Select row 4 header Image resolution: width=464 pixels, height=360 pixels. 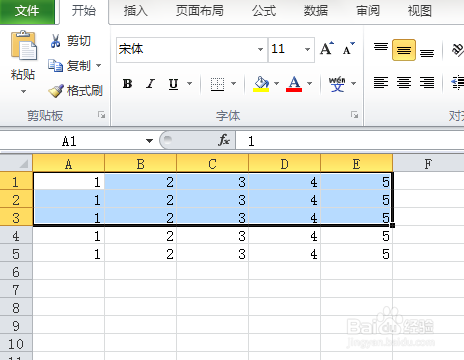click(16, 236)
